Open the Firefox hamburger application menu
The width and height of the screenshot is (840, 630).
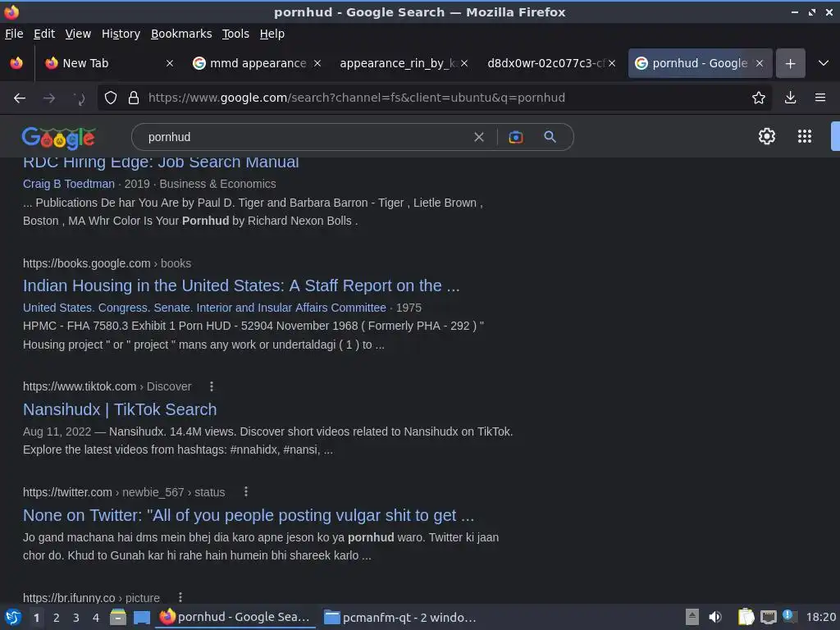(x=820, y=98)
